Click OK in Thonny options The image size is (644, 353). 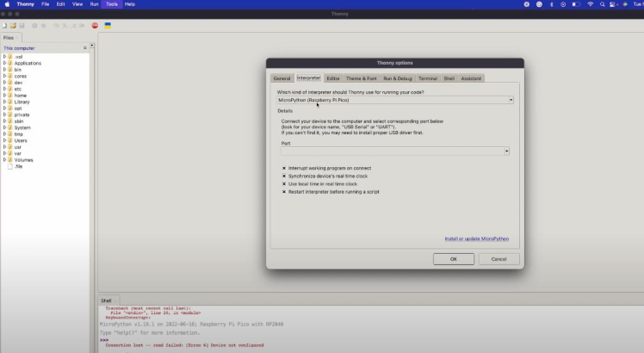454,259
